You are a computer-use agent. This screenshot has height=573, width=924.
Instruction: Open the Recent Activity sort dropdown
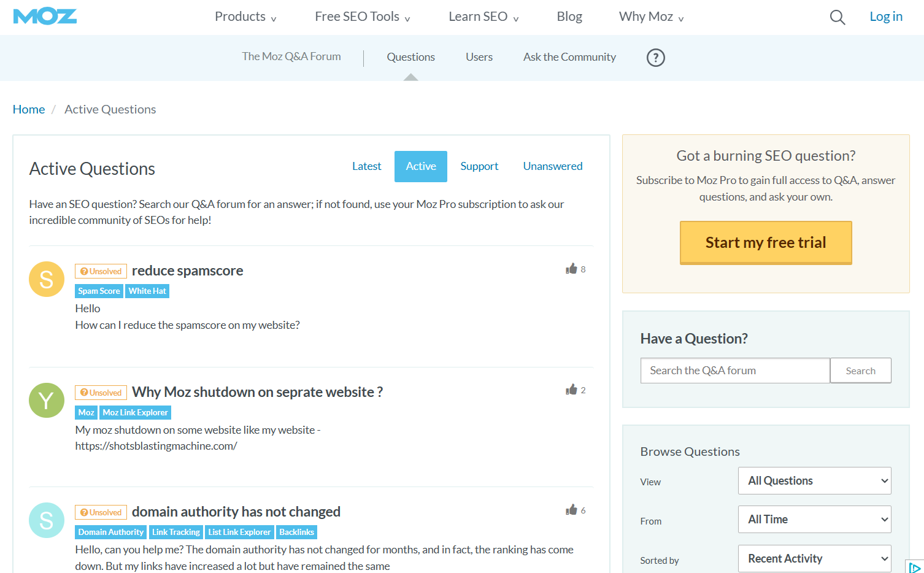[814, 559]
